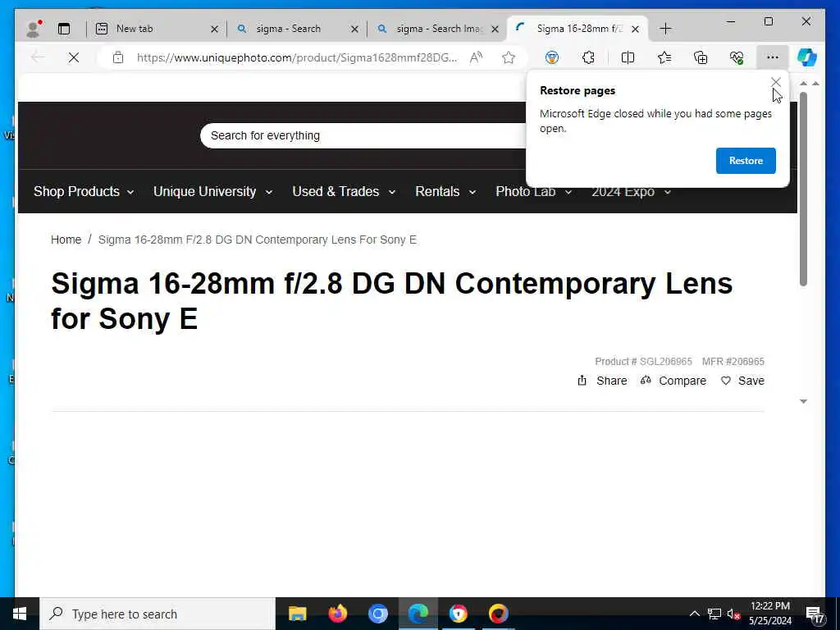Save product to wishlist

coord(742,381)
